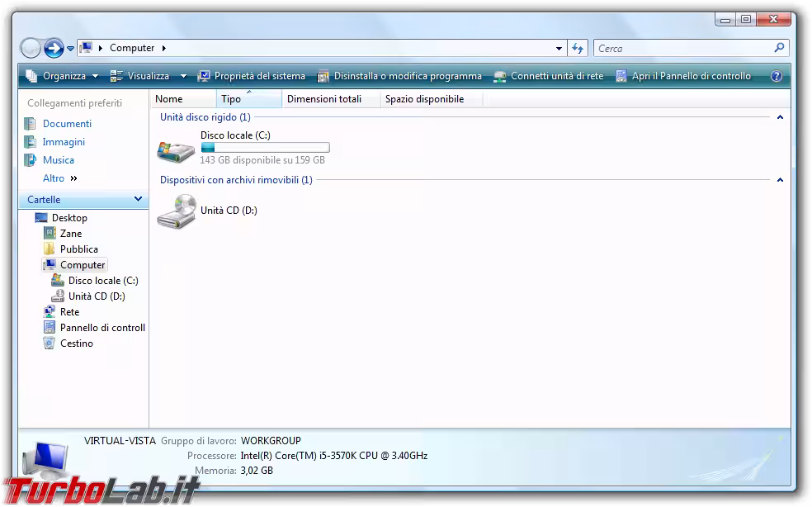Screen dimensions: 812x507
Task: Select Dispositivi con archivi rimovibili group header
Action: point(236,180)
